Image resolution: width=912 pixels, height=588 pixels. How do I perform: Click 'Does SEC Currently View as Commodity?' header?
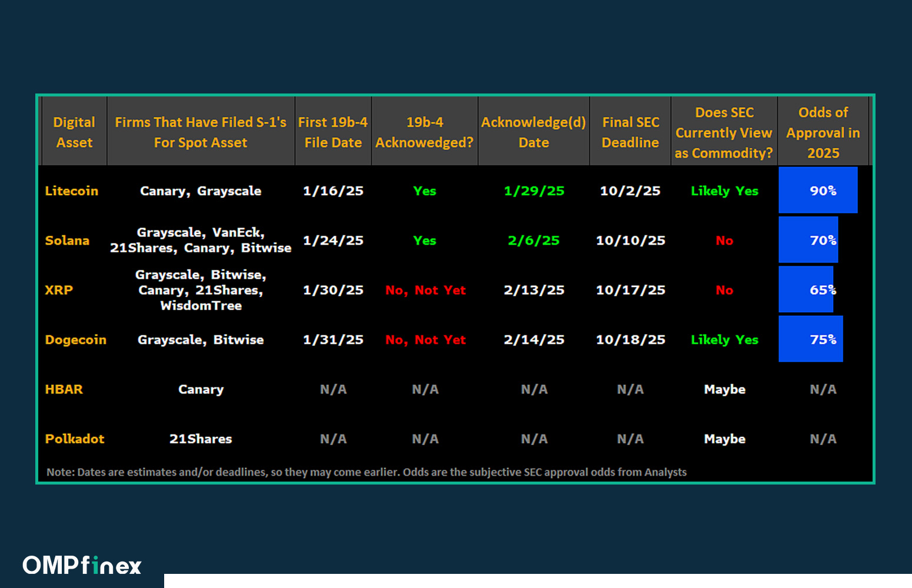pyautogui.click(x=724, y=132)
